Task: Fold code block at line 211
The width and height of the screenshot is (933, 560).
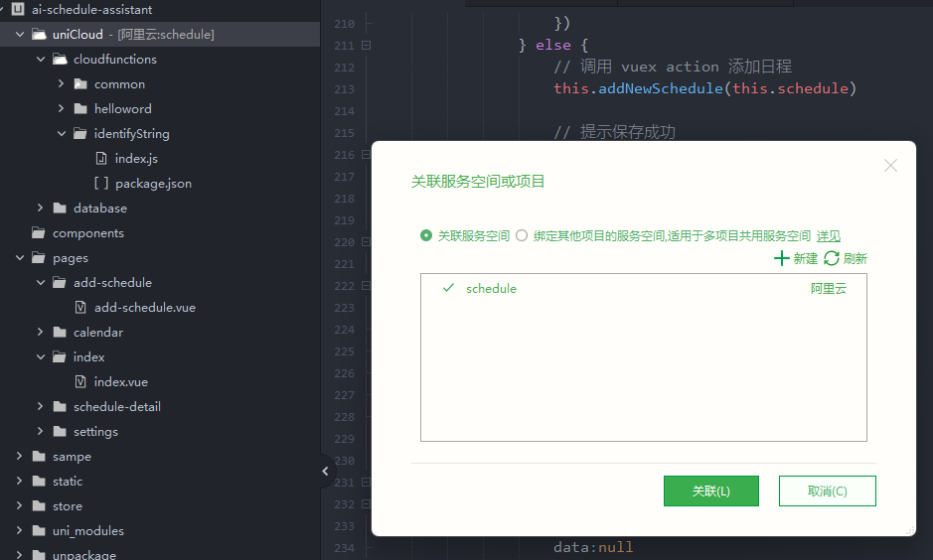Action: tap(367, 46)
